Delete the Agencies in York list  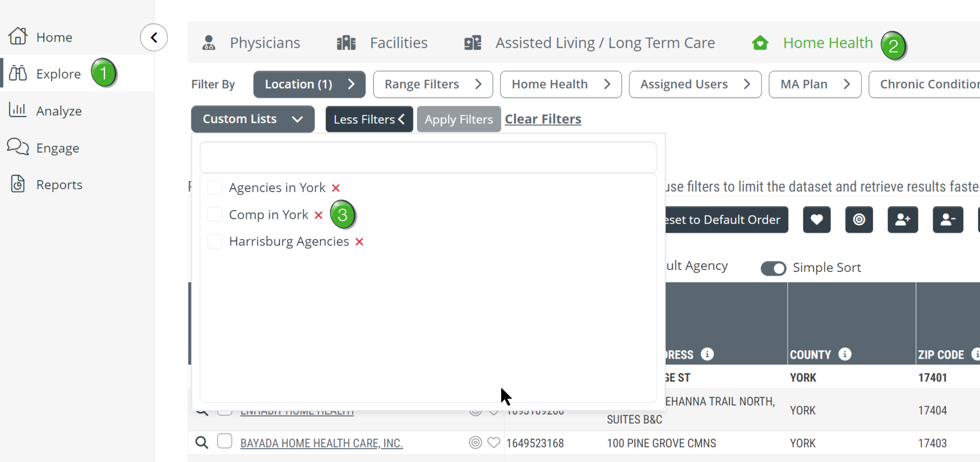pos(336,188)
